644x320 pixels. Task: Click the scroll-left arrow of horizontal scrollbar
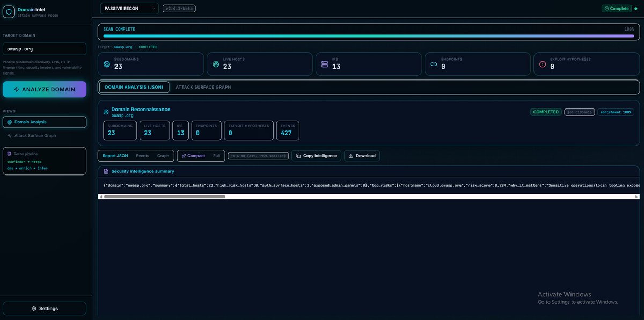[x=100, y=197]
